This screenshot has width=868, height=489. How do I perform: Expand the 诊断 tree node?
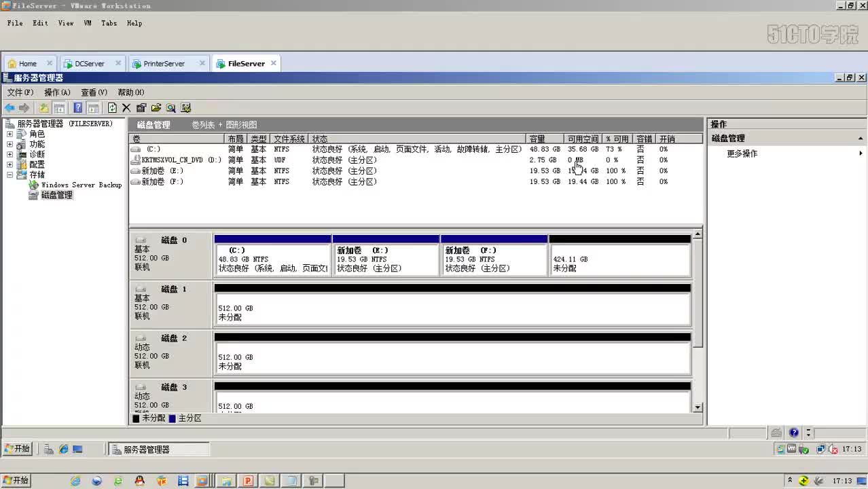point(10,154)
